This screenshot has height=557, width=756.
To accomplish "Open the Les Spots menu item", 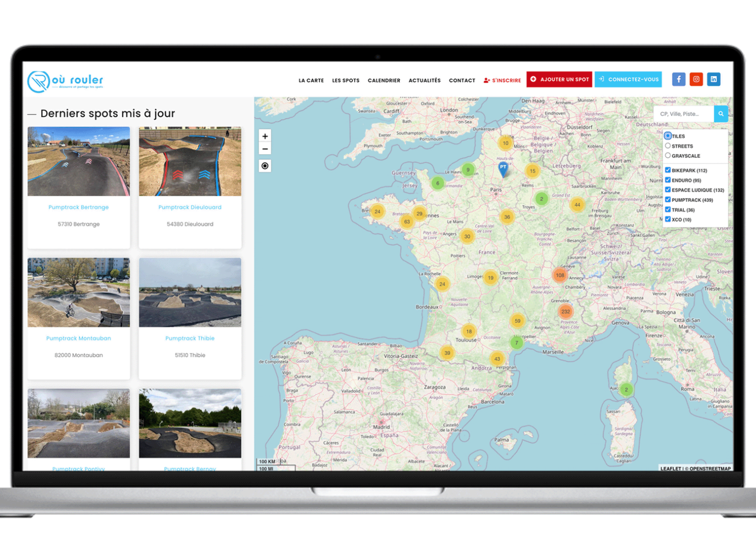I will point(346,81).
